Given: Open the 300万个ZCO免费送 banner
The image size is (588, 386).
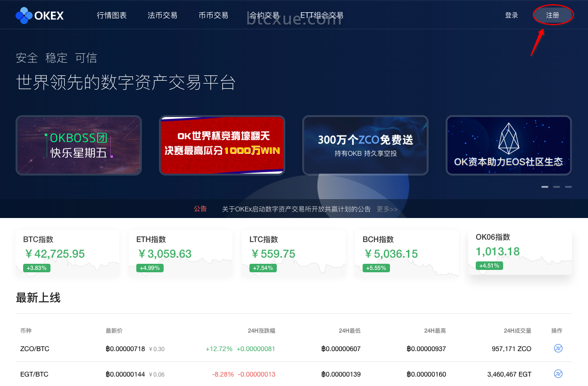Looking at the screenshot, I should tap(365, 145).
